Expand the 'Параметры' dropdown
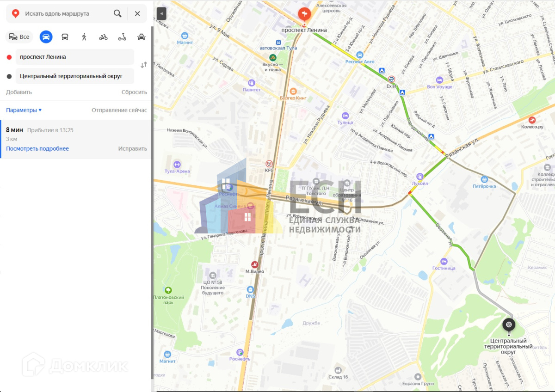555x392 pixels. [x=24, y=110]
